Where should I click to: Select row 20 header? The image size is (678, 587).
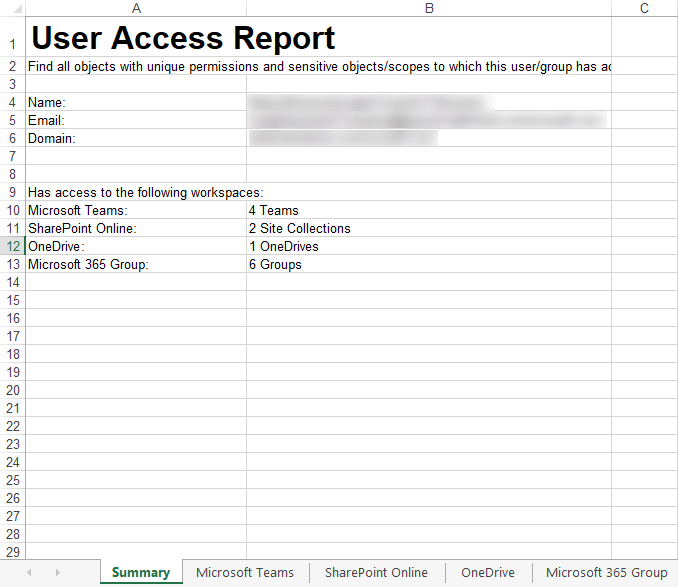pos(13,390)
